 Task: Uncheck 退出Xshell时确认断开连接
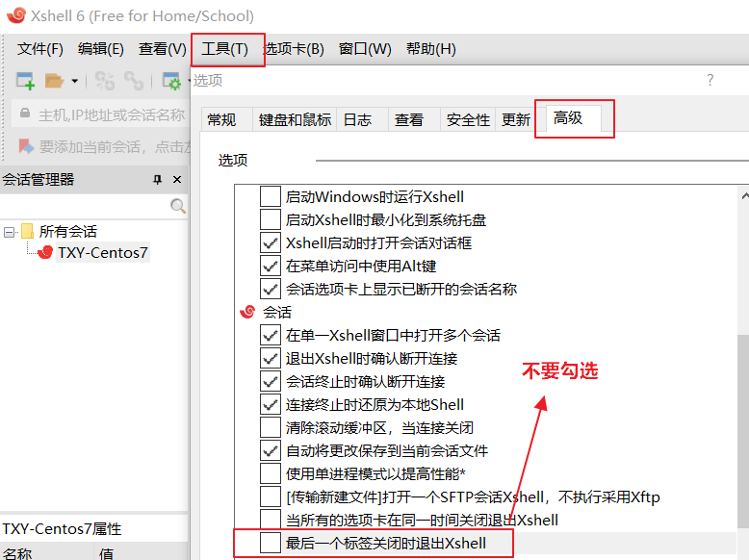coord(270,358)
